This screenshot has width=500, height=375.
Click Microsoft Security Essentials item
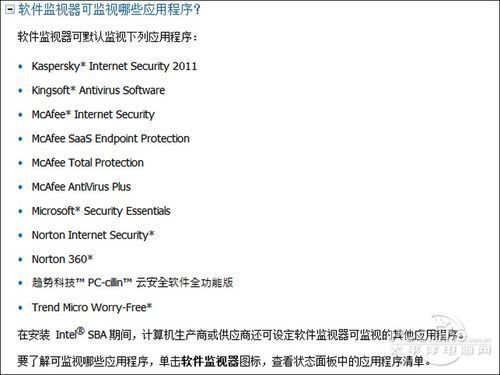pos(101,211)
